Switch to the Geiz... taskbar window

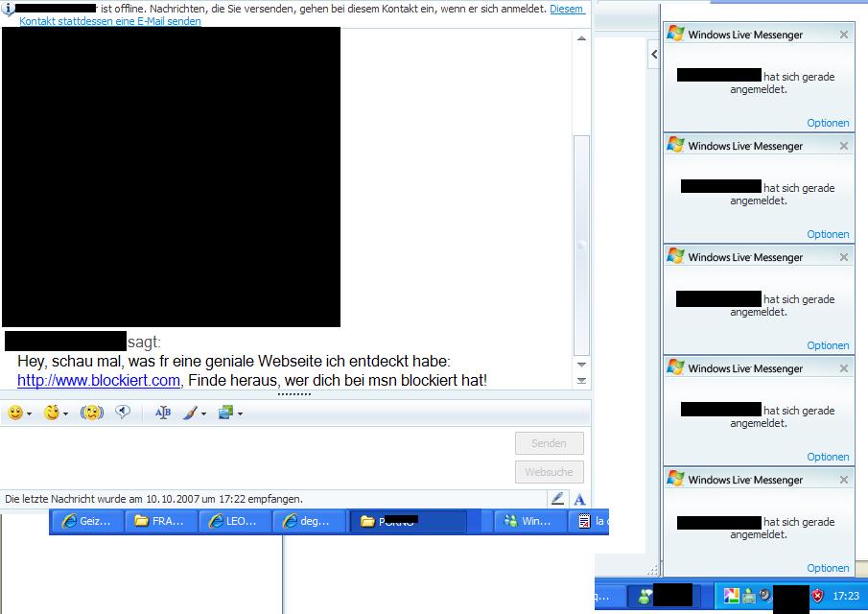pos(87,521)
